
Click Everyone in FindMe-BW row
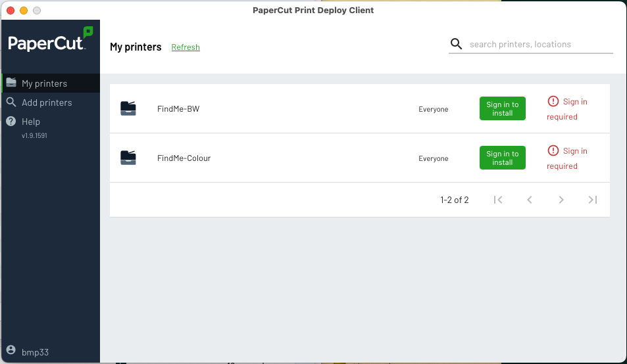pos(434,109)
